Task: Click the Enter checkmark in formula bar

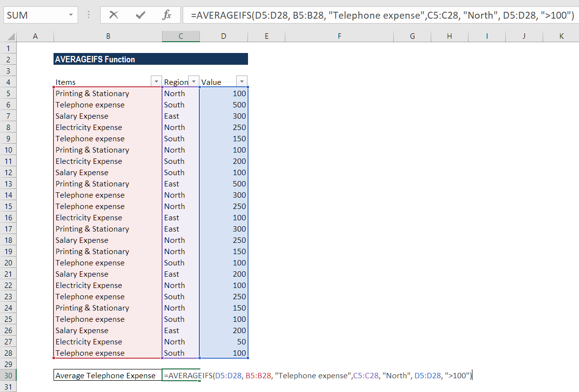Action: coord(141,15)
